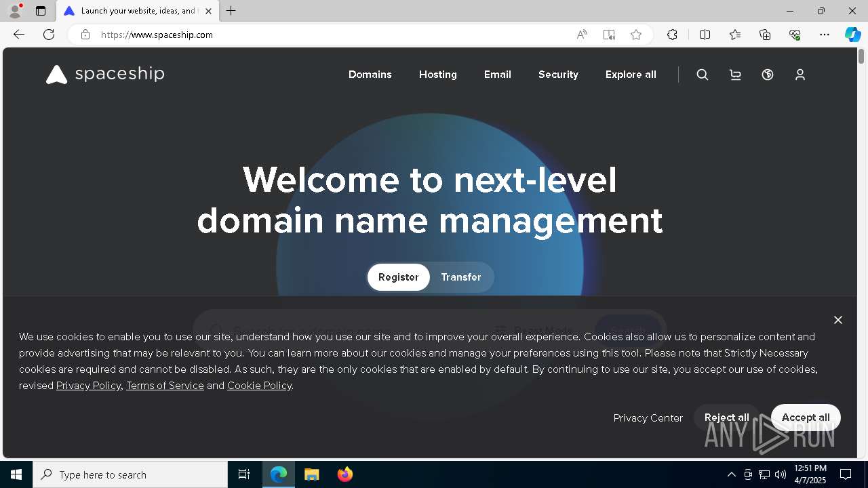The height and width of the screenshot is (488, 868).
Task: Select the Register toggle option
Action: 399,277
